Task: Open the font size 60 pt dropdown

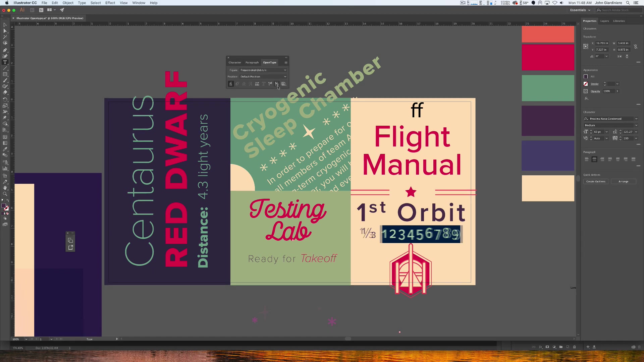Action: 606,132
